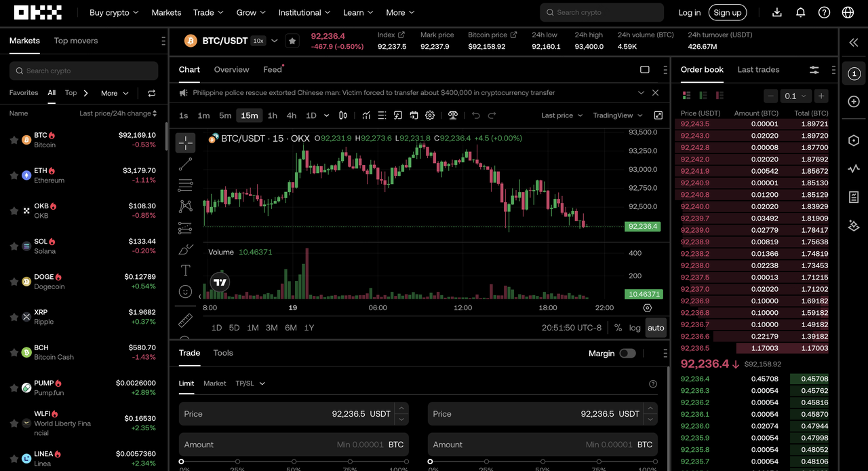Click the Log in link

point(689,12)
